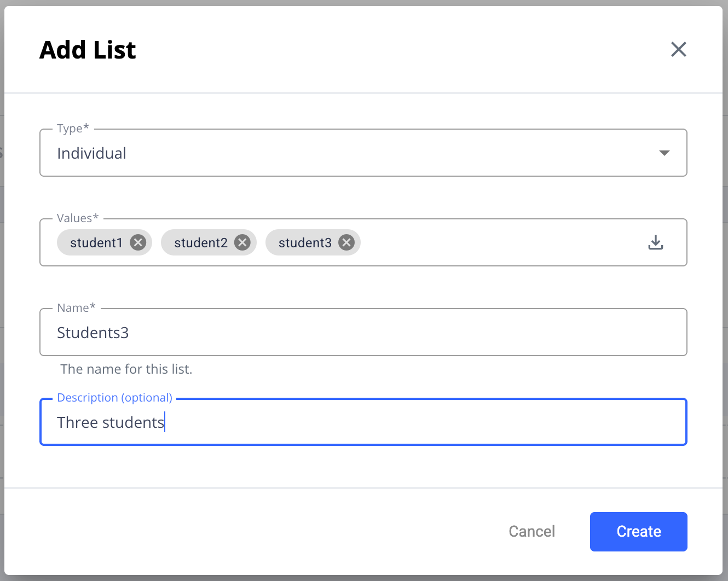
Task: Click the Description (optional) label
Action: [114, 398]
